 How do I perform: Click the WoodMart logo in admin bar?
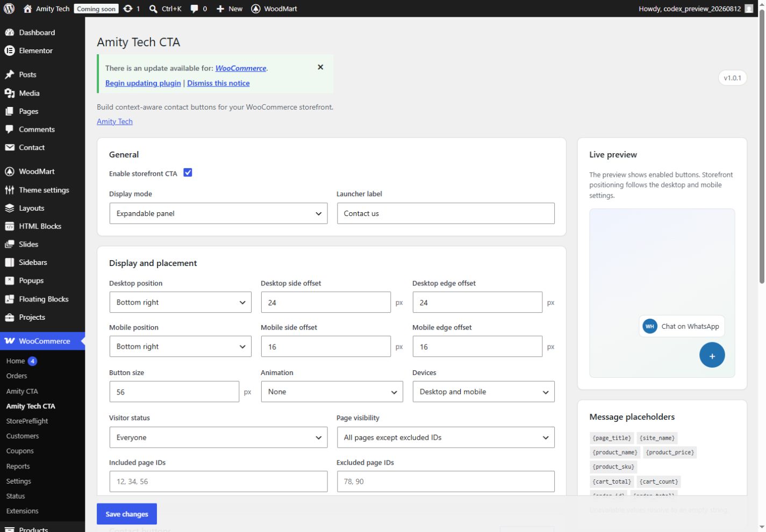(256, 9)
